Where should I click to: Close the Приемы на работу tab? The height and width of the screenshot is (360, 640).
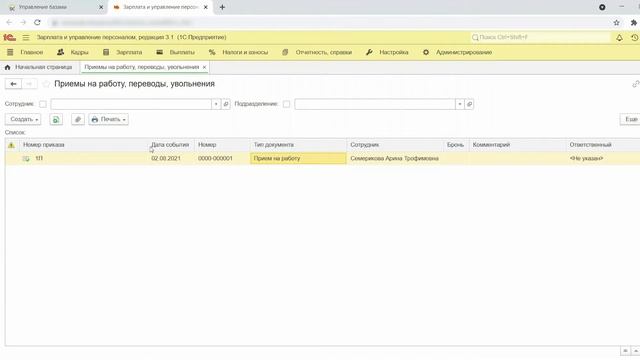pos(204,67)
